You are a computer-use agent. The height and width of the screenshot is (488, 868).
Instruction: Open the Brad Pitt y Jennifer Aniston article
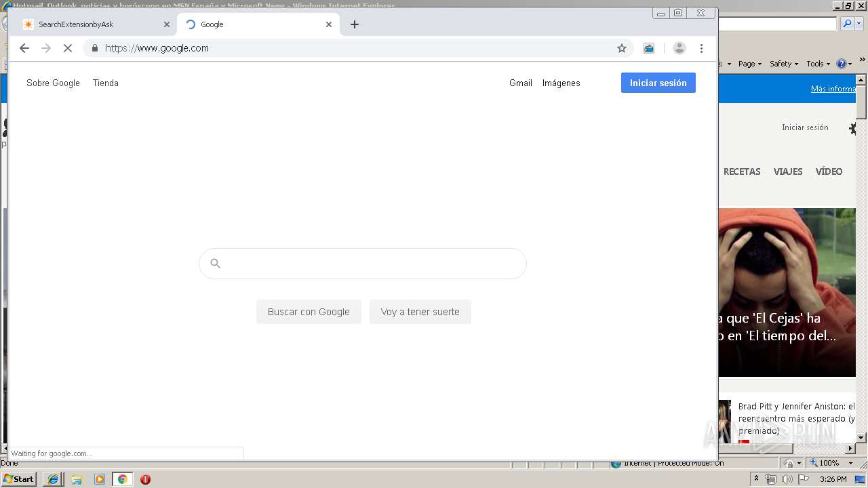pos(796,418)
